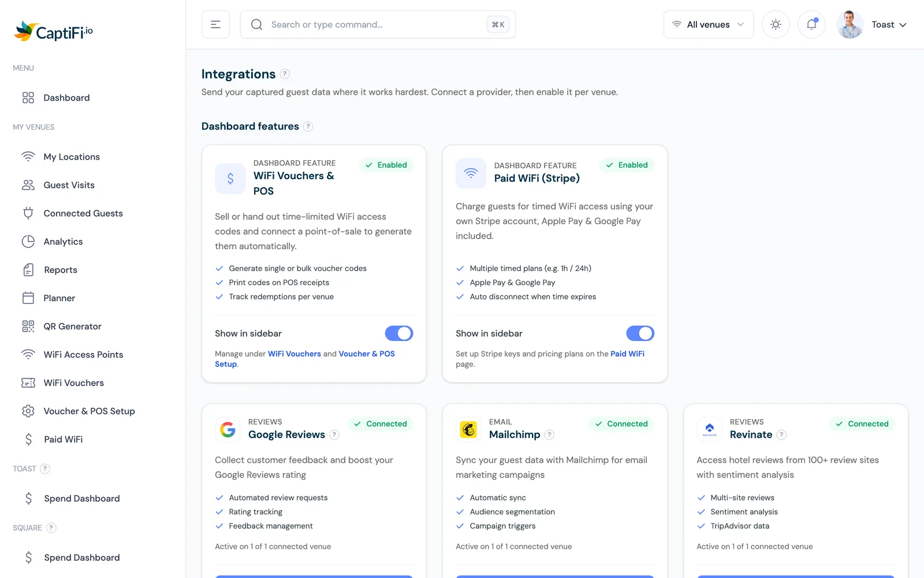Open notifications bell

(x=811, y=24)
